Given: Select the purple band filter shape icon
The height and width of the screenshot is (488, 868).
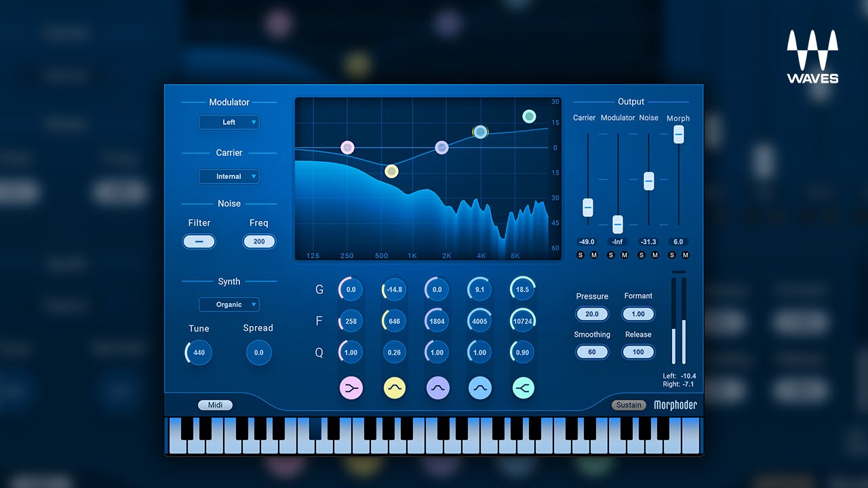Looking at the screenshot, I should pyautogui.click(x=437, y=388).
